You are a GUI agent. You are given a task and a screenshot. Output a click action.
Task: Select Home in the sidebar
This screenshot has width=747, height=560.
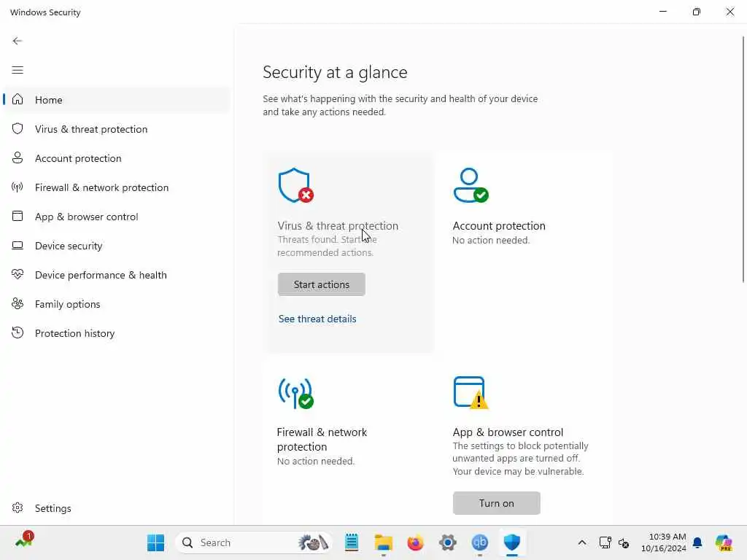(117, 99)
